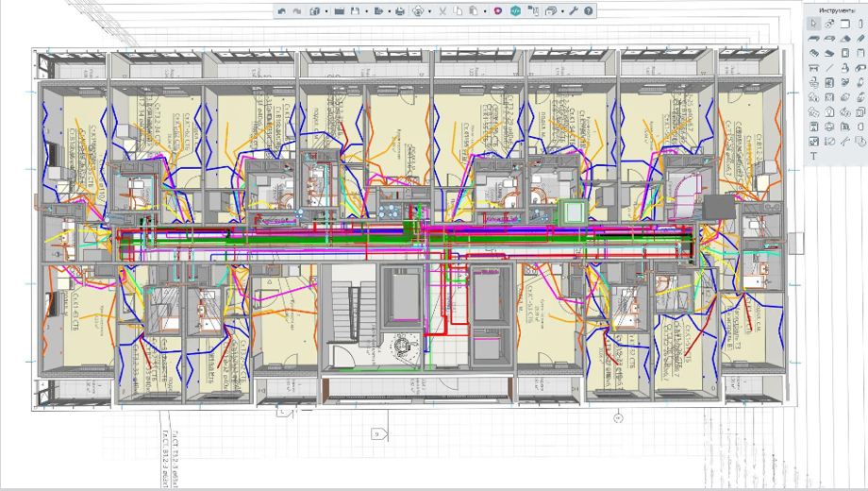Pick the vertical Column tool
Screen dimensions: 868x491
coord(860,24)
